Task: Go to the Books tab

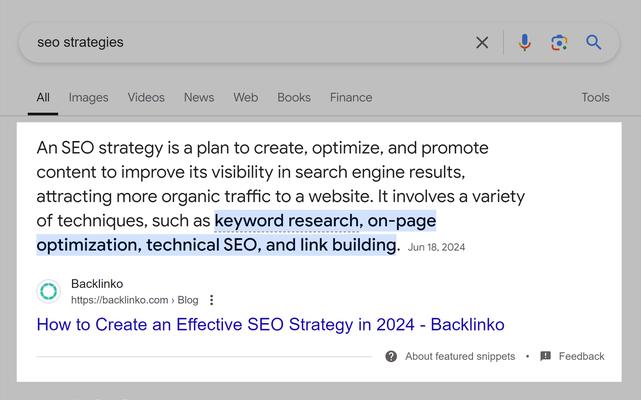Action: click(x=294, y=97)
